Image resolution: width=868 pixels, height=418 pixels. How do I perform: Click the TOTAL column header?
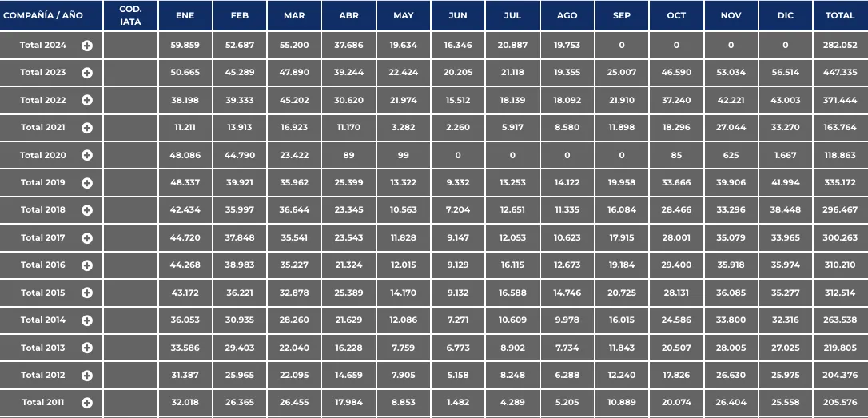[840, 16]
